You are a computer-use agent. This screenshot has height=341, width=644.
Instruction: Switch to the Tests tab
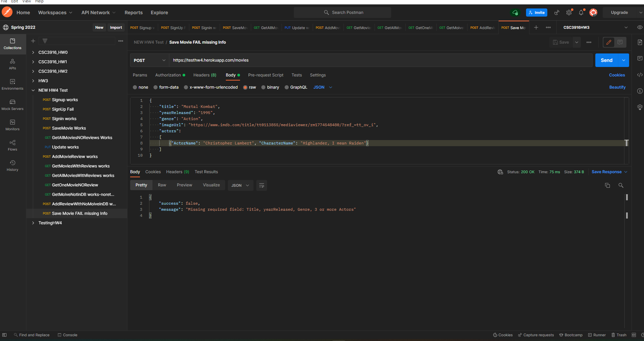[296, 75]
